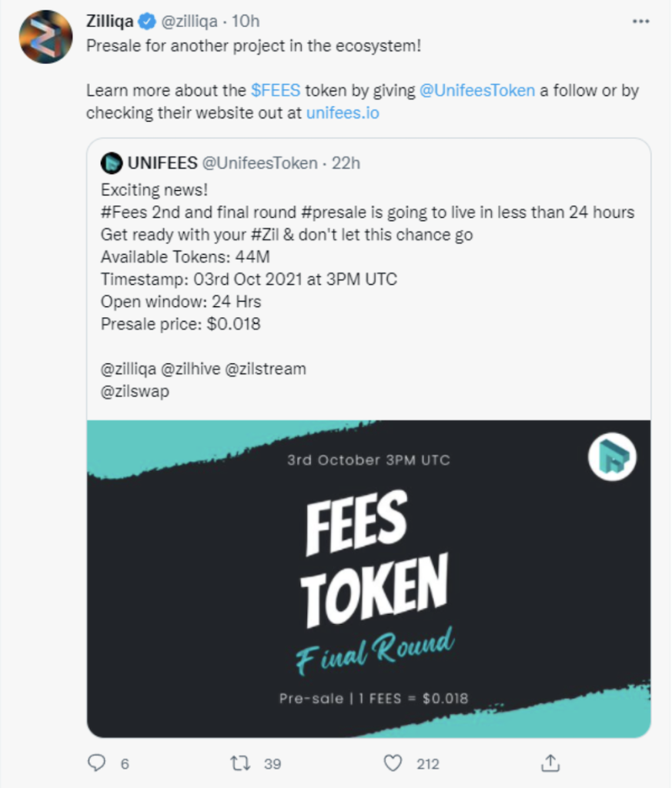Click the UNIFEES logo circle on banner
This screenshot has height=788, width=672.
[x=612, y=457]
